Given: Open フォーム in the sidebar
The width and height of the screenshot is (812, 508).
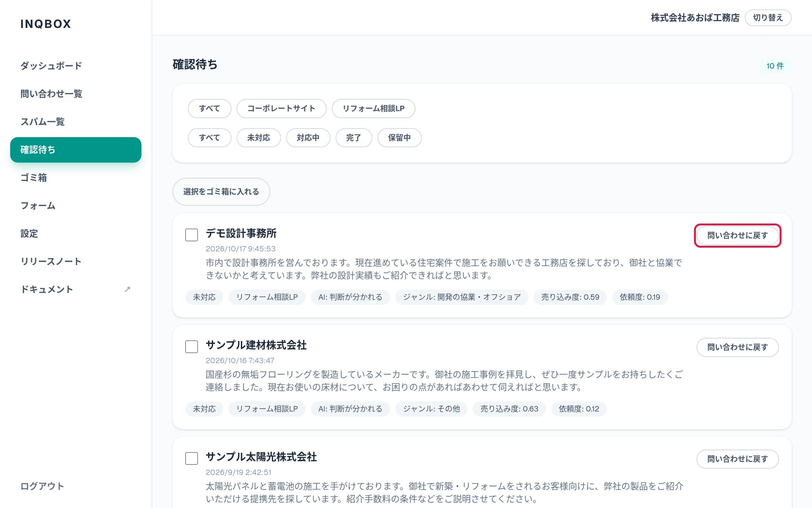Looking at the screenshot, I should [75, 205].
